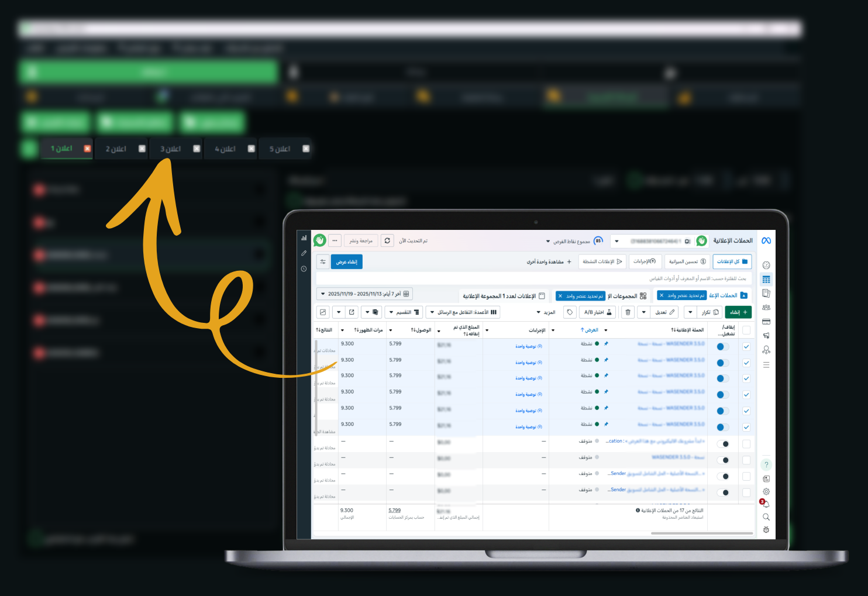This screenshot has width=868, height=596.
Task: Click the tag label icon in toolbar
Action: click(x=570, y=312)
